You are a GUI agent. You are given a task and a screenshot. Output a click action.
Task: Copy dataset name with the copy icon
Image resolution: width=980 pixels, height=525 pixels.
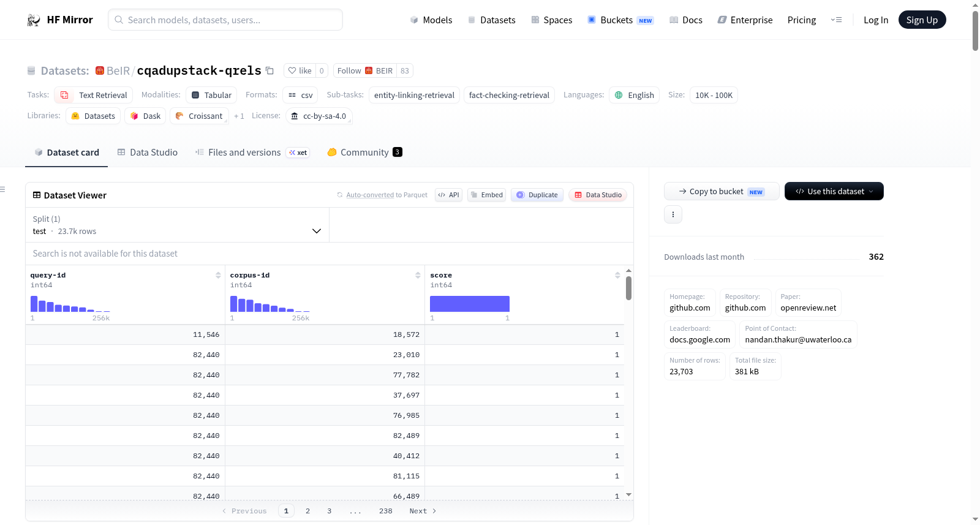tap(269, 70)
